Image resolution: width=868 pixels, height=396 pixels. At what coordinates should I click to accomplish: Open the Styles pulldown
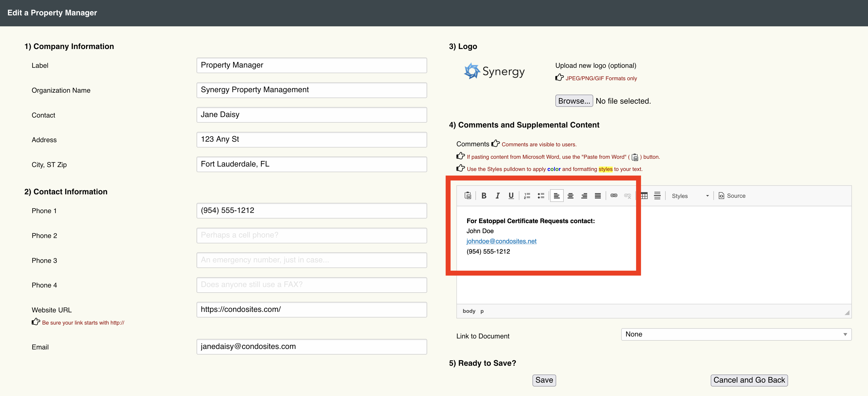690,196
